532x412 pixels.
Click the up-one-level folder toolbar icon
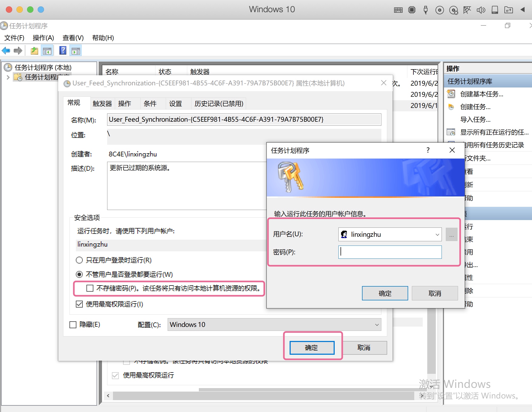34,50
